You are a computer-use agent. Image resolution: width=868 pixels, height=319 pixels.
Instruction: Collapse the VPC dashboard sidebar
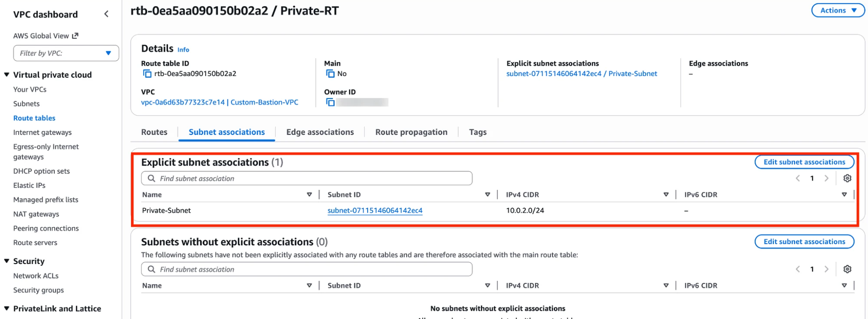pyautogui.click(x=107, y=14)
